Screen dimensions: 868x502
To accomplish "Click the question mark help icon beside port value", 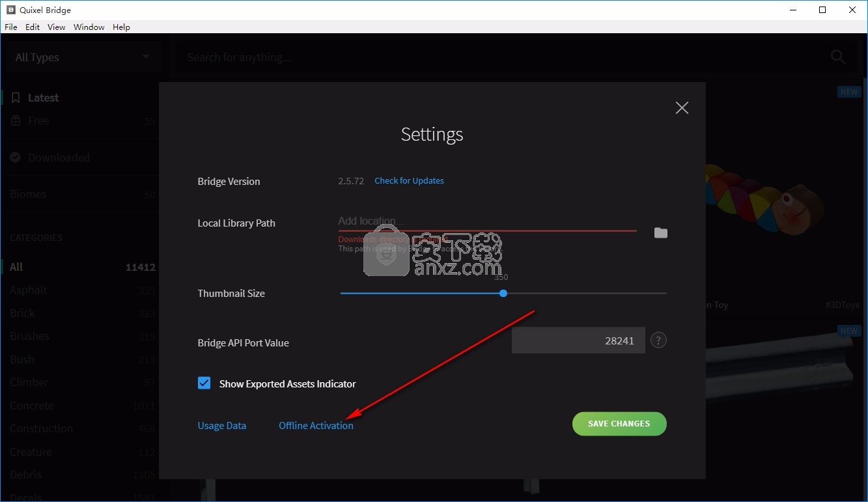I will pos(658,340).
